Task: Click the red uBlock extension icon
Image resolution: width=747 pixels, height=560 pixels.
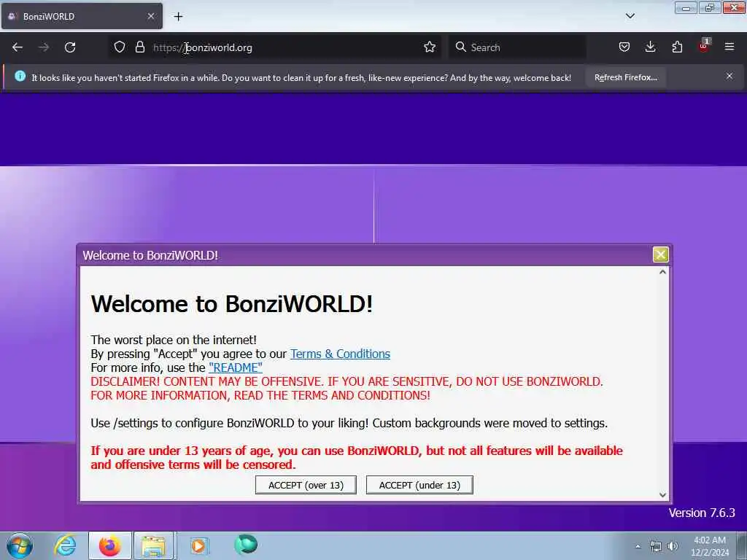Action: [x=704, y=46]
